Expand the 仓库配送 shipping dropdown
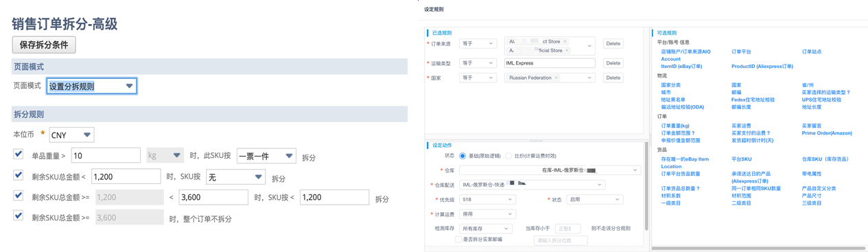 tap(532, 184)
